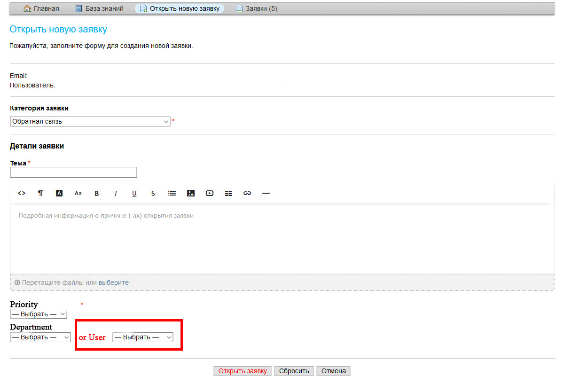Viewport: 564px width, 392px height.
Task: Insert a bulleted list
Action: tap(172, 193)
